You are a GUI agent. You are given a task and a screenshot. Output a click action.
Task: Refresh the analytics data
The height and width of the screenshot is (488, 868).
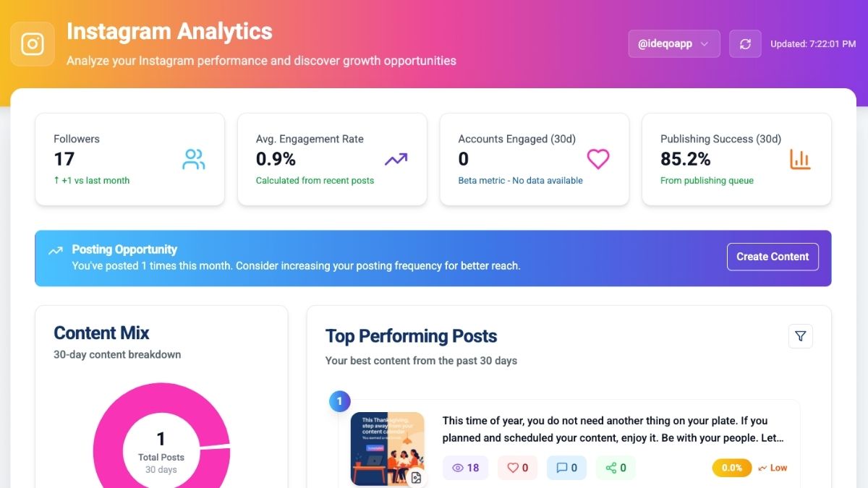coord(745,43)
